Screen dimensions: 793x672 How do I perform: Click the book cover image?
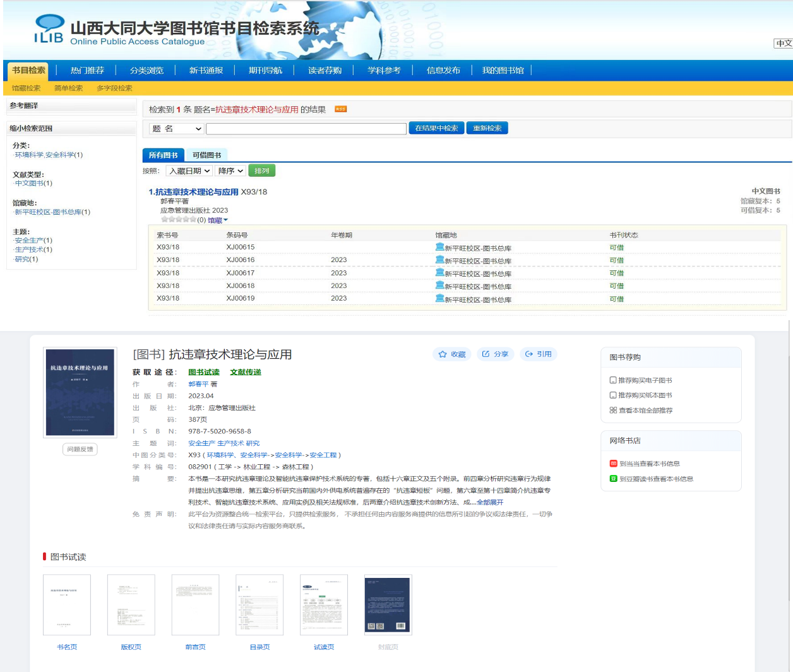80,392
